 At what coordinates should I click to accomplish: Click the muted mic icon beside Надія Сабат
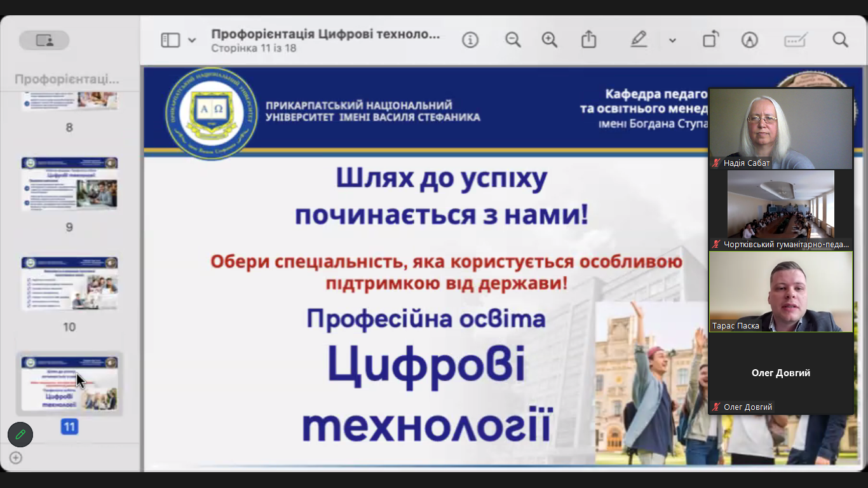pyautogui.click(x=717, y=163)
